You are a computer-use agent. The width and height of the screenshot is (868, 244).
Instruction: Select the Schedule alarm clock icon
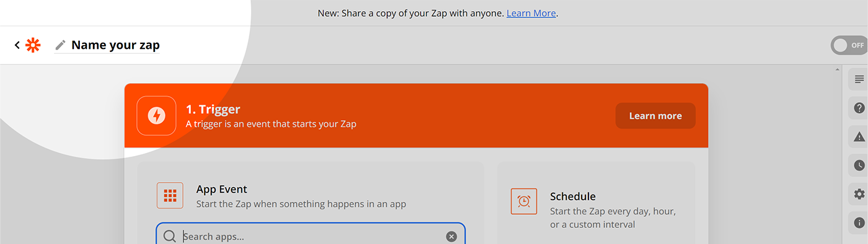(x=524, y=201)
